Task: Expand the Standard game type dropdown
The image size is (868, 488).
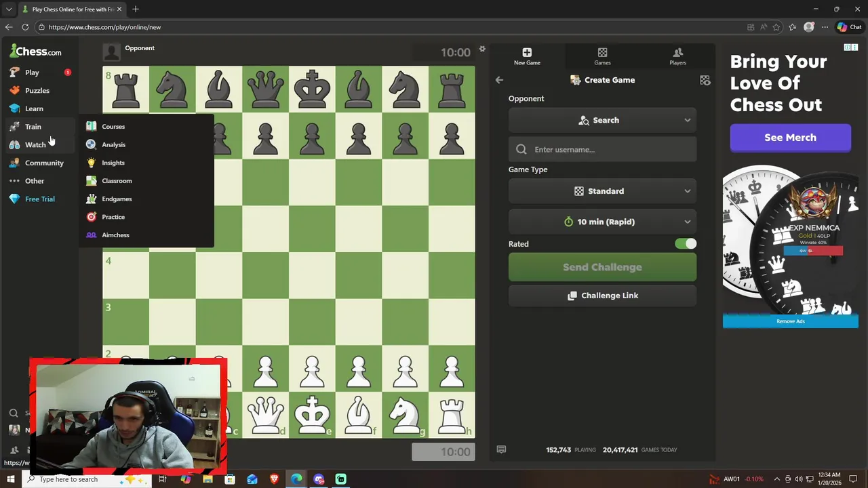Action: [x=602, y=191]
